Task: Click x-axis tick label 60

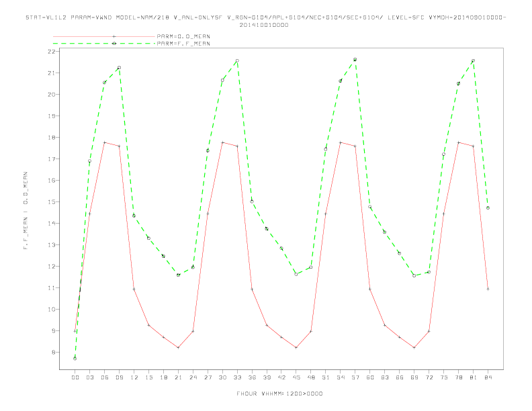Action: tap(370, 377)
